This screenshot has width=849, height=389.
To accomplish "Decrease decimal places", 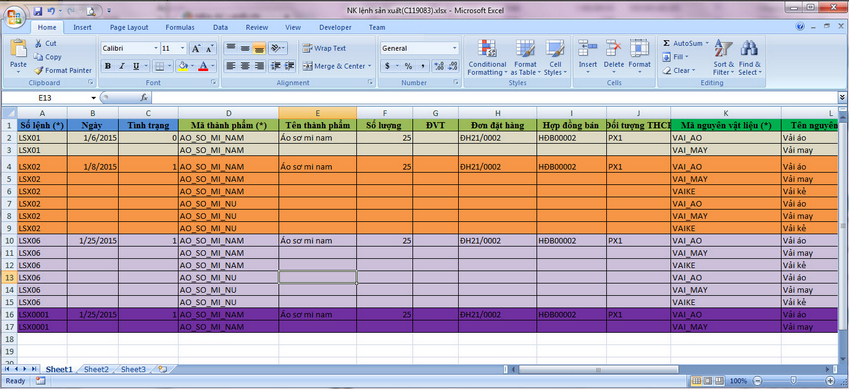I will pyautogui.click(x=453, y=66).
